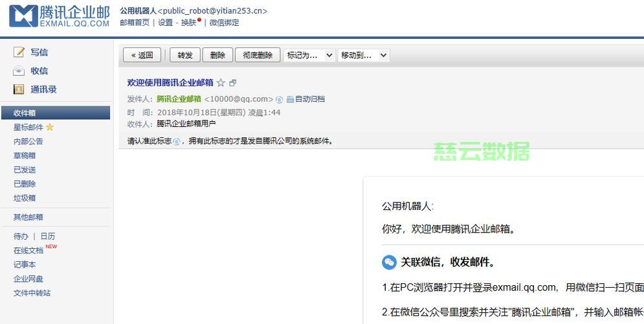This screenshot has height=324, width=644.
Task: Open the 微信绑定 link in header
Action: 224,23
